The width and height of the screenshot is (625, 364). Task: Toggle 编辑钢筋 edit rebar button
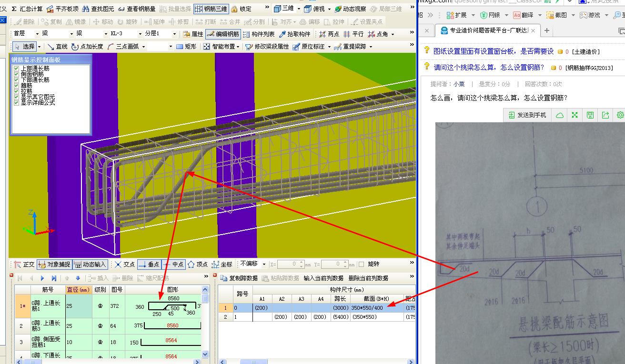point(223,34)
